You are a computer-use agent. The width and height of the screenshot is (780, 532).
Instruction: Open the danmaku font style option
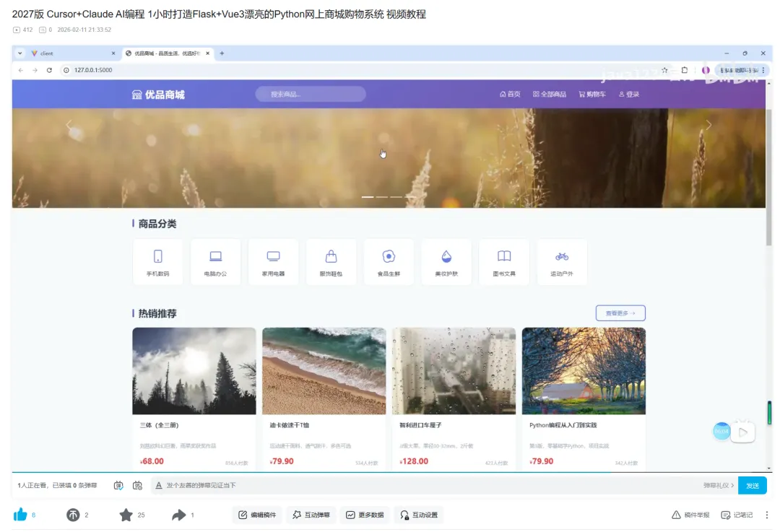(x=159, y=485)
